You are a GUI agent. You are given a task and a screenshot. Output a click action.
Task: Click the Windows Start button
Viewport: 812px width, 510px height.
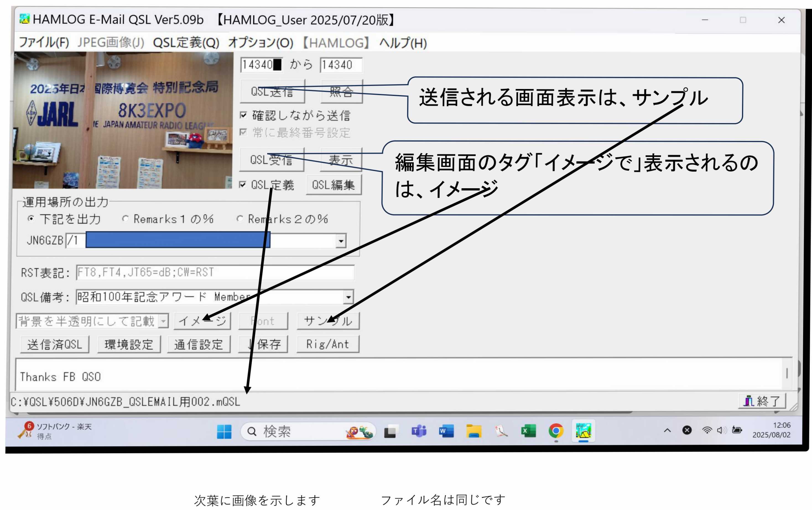tap(224, 431)
